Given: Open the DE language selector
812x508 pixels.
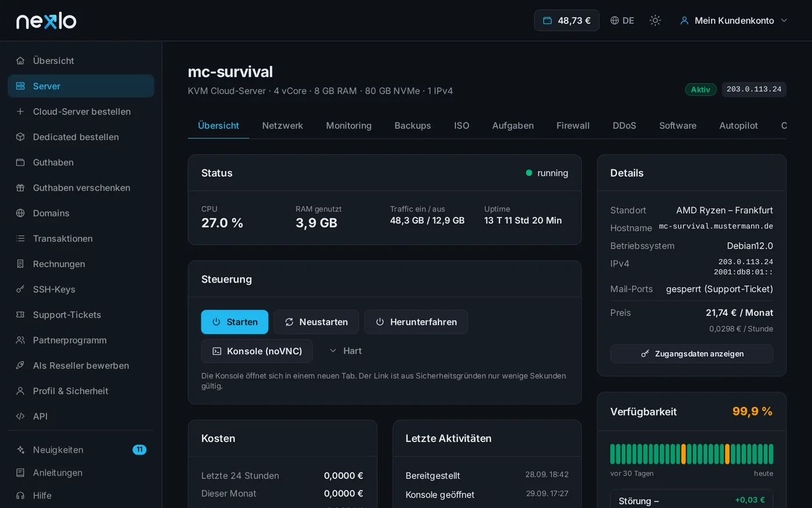Looking at the screenshot, I should (622, 20).
